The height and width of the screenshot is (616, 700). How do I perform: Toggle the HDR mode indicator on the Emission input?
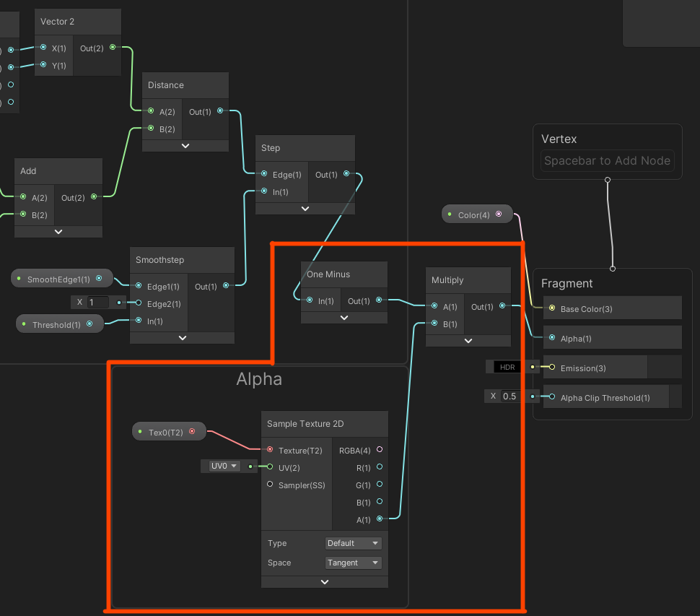506,366
